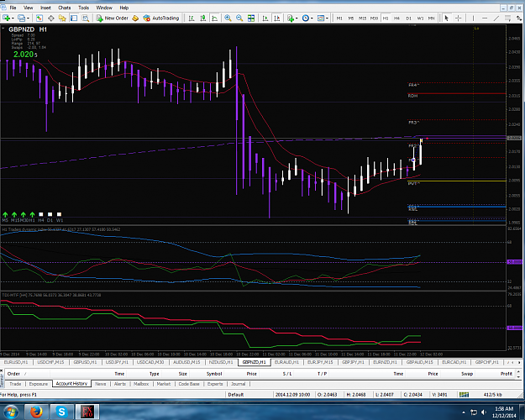This screenshot has height=420, width=525.
Task: Open the Trade terminal tab
Action: click(15, 384)
